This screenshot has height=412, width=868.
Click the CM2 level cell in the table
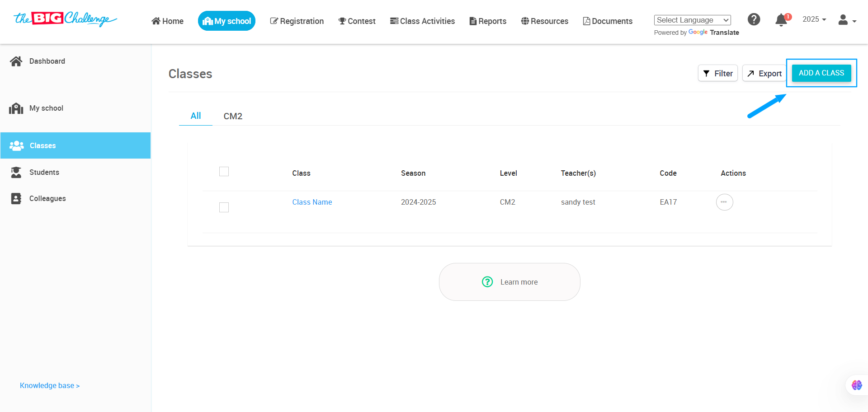(508, 202)
